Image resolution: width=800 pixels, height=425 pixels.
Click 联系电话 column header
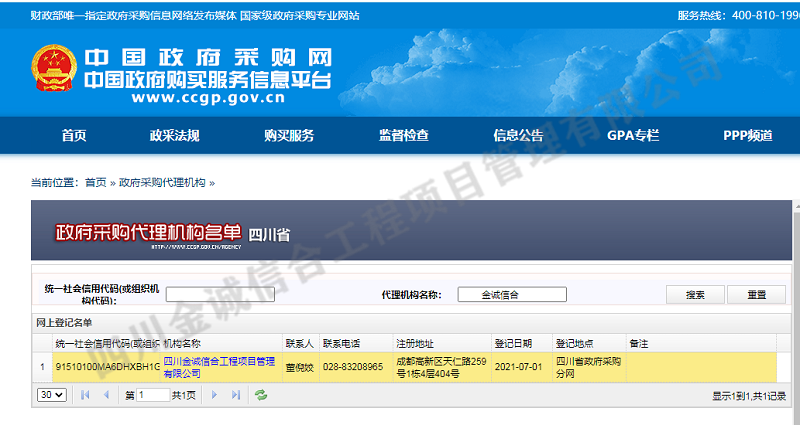pos(356,344)
